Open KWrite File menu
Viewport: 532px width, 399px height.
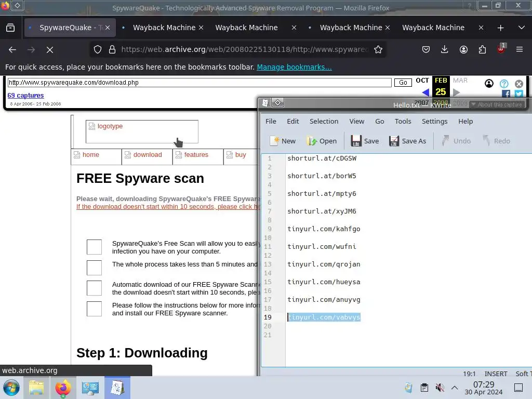pyautogui.click(x=271, y=121)
